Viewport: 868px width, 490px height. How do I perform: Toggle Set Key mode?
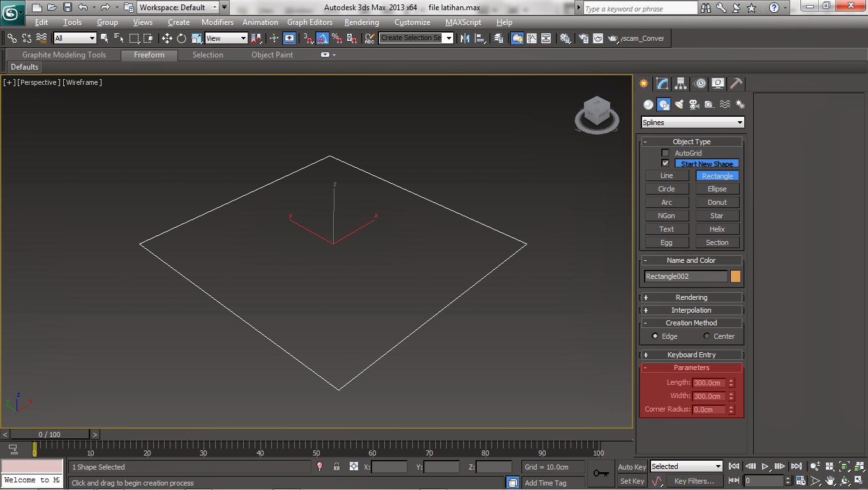(x=632, y=481)
